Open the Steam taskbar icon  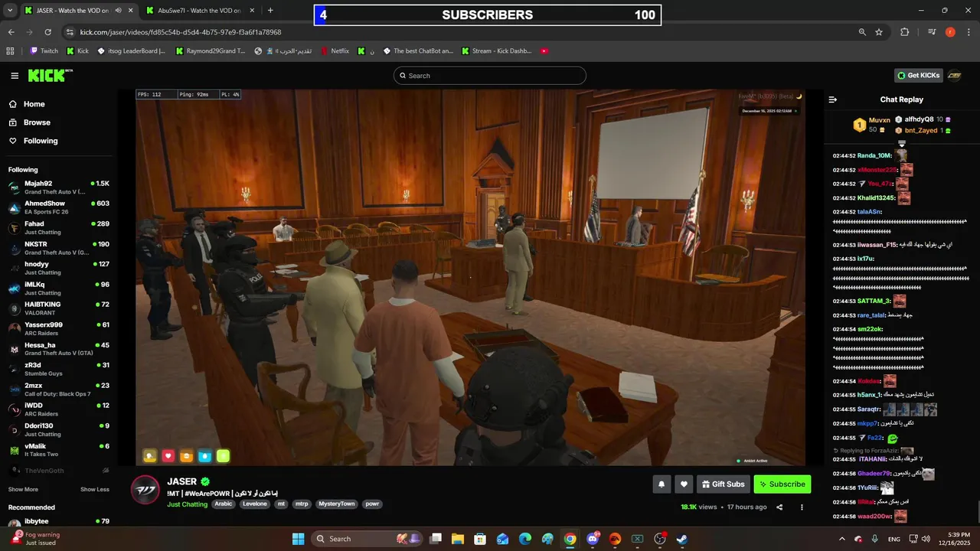pos(681,539)
